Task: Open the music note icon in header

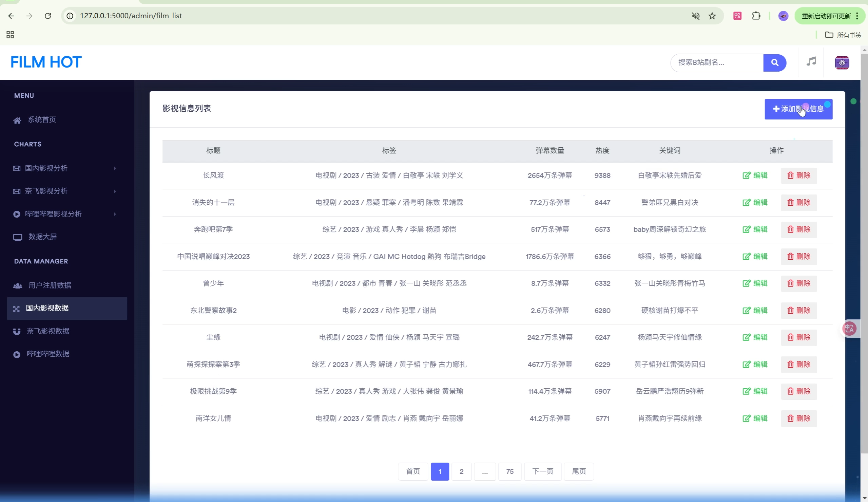Action: coord(811,62)
